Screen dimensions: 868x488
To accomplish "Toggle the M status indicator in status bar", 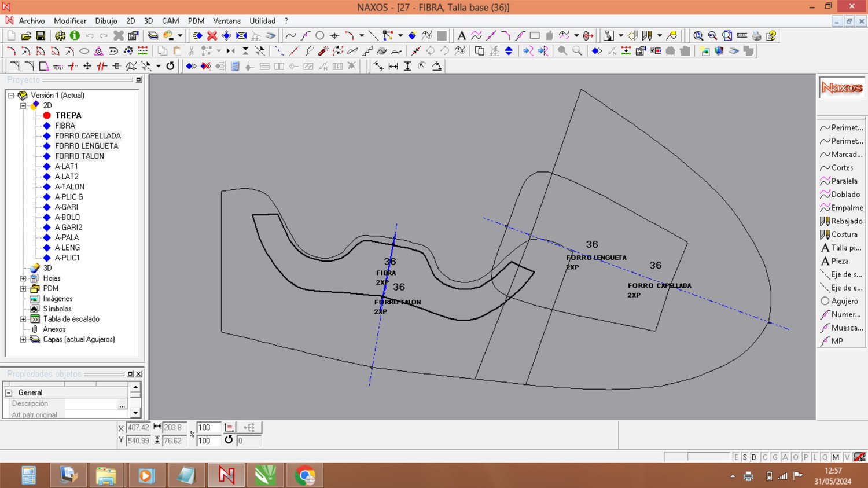I will pos(836,457).
